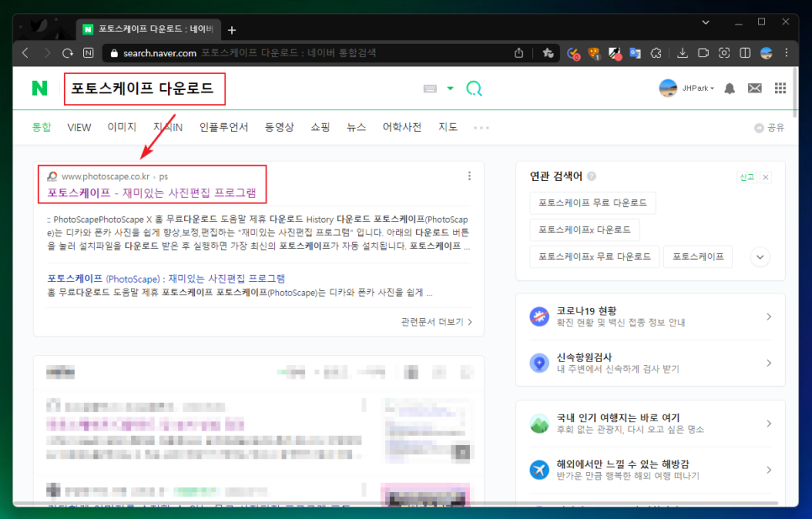Toggle the browser side panel icon

coord(746,53)
